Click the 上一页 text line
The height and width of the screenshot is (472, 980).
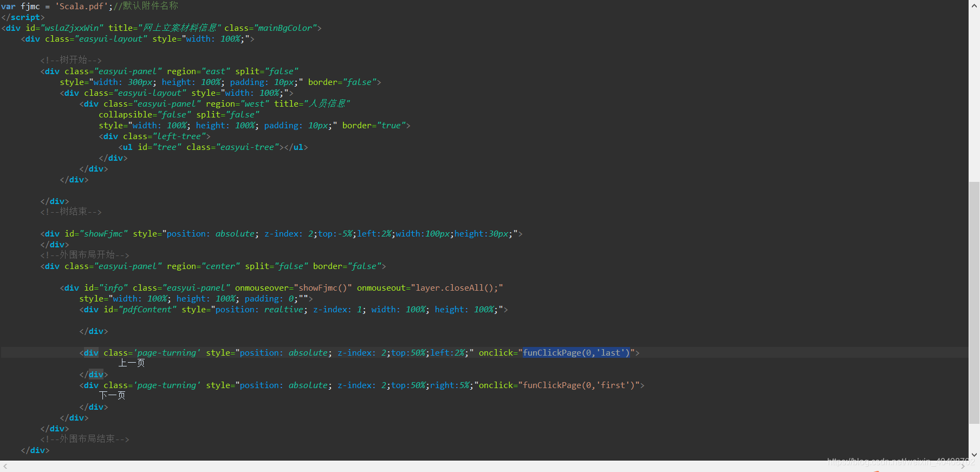pos(132,363)
